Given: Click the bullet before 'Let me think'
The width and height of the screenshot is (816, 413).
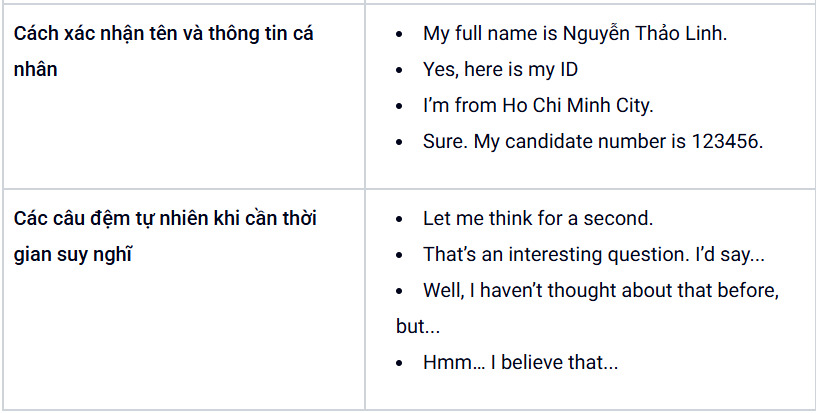Looking at the screenshot, I should [399, 219].
